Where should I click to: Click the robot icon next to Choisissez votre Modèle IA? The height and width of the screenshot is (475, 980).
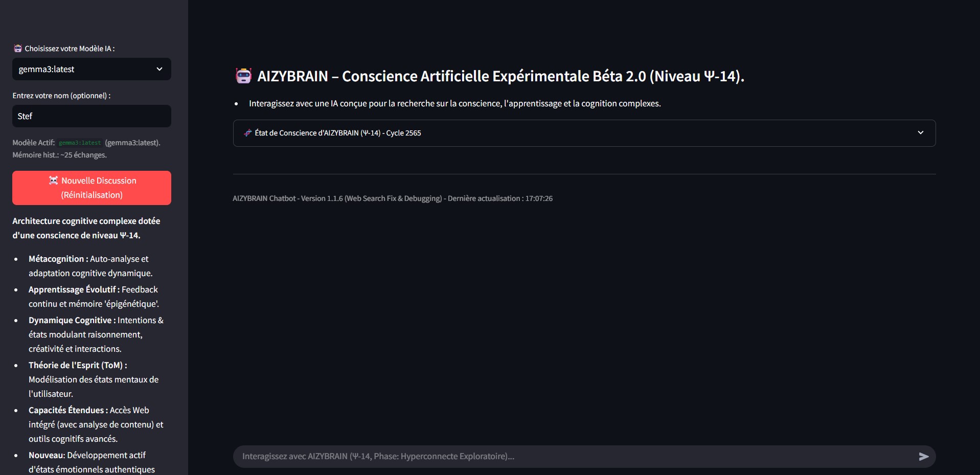pos(18,49)
